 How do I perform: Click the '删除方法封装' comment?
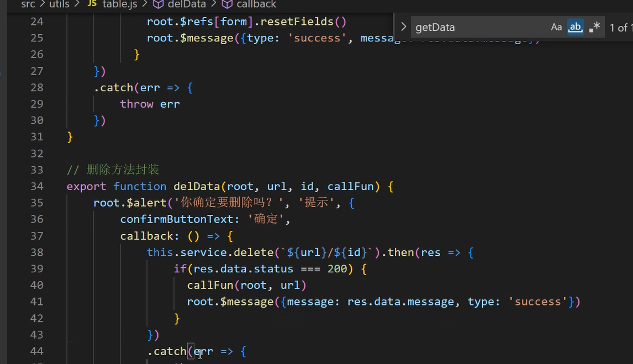[x=123, y=170]
